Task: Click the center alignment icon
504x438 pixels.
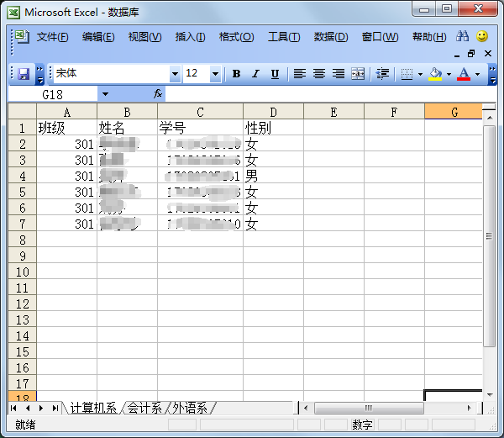Action: 319,74
